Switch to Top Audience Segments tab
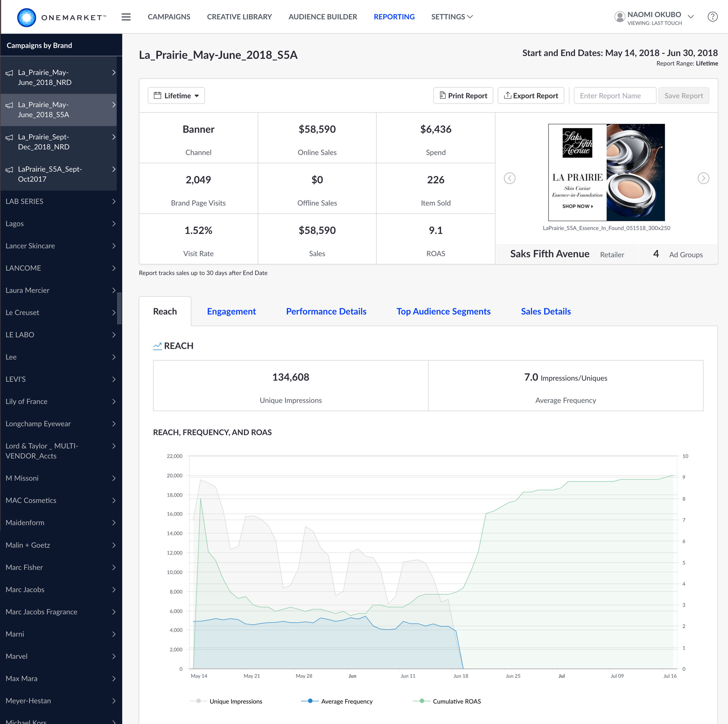This screenshot has width=728, height=724. pyautogui.click(x=443, y=311)
